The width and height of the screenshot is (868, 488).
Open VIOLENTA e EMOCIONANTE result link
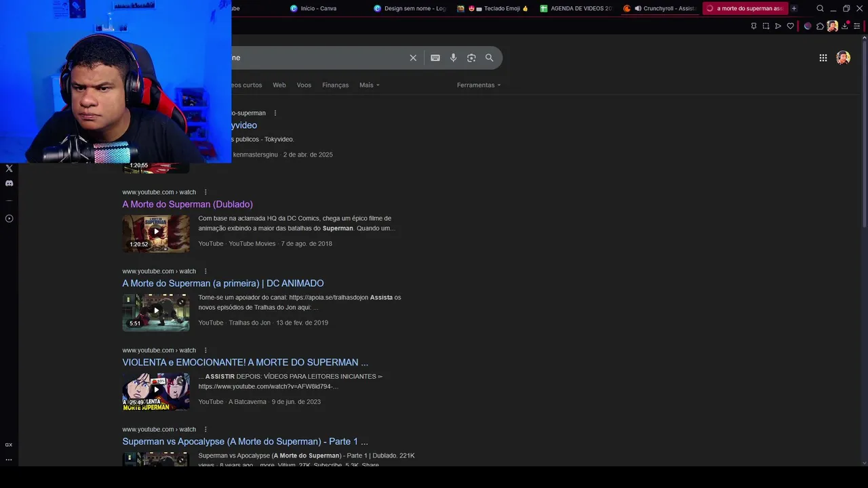(245, 363)
